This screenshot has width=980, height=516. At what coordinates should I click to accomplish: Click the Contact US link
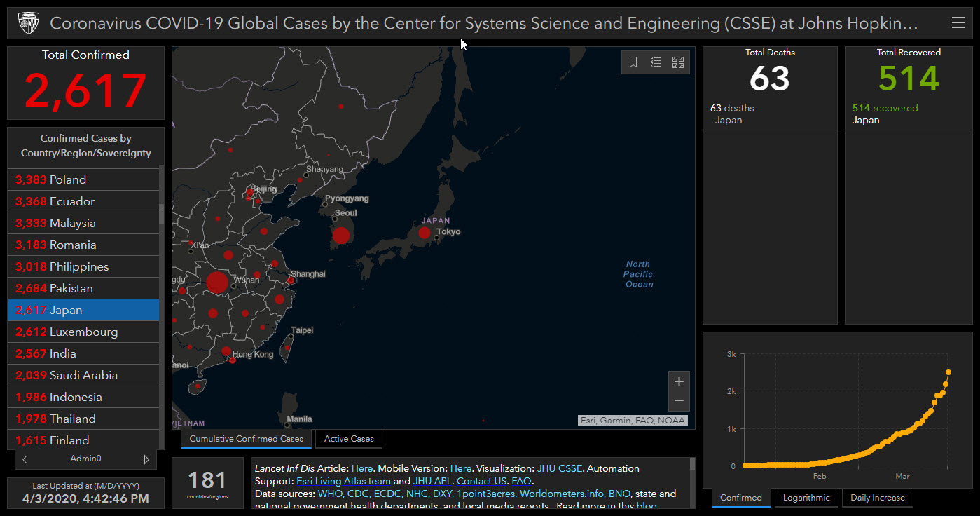click(x=481, y=481)
